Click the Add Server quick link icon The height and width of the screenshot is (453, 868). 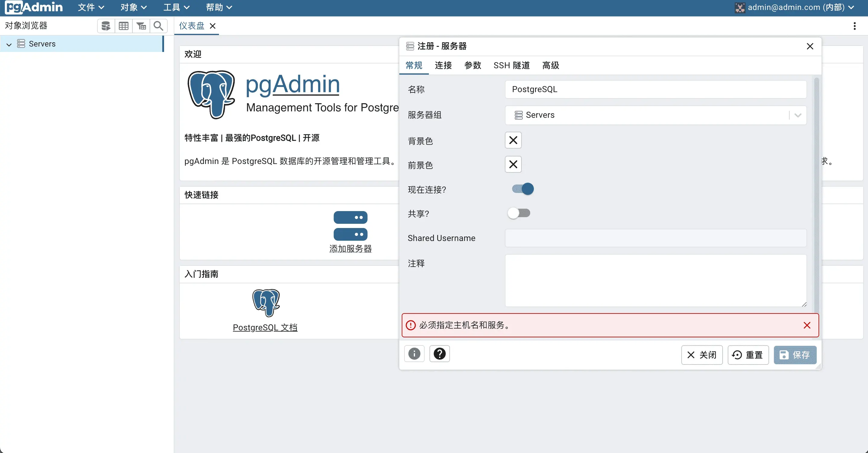coord(350,226)
